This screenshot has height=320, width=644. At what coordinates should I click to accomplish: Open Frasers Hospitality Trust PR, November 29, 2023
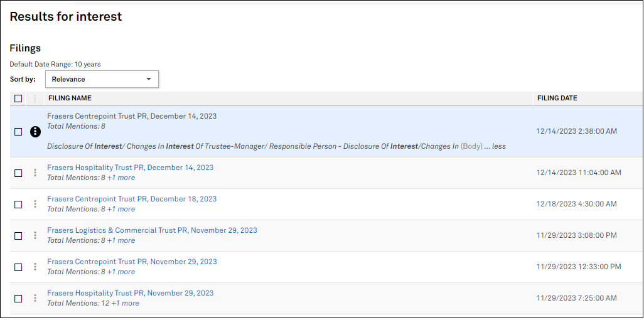[130, 293]
